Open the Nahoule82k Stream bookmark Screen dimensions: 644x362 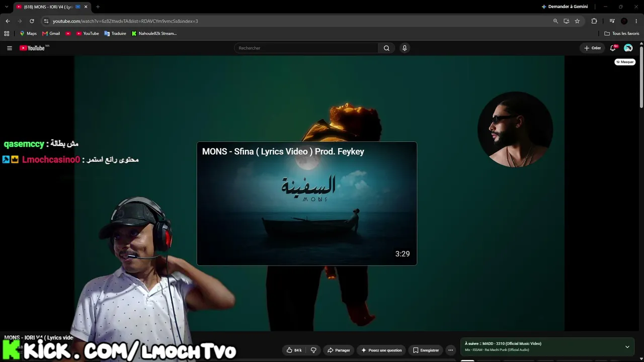154,34
